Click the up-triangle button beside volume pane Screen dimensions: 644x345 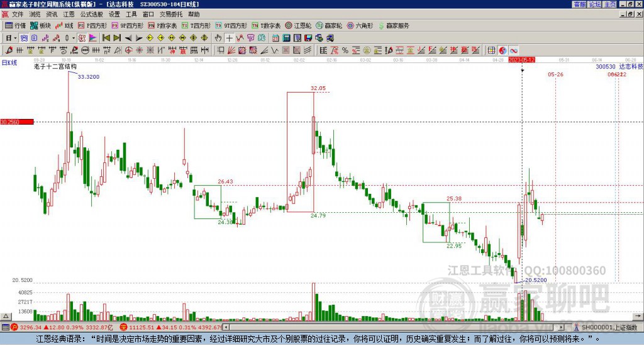(x=6, y=317)
